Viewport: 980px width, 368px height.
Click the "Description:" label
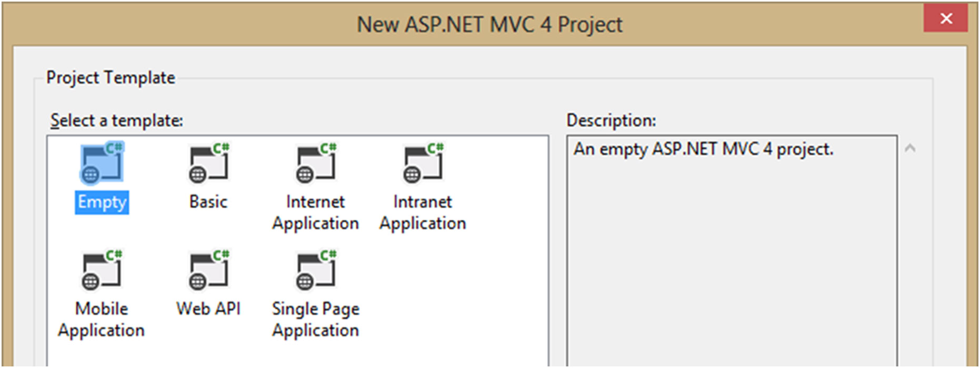tap(611, 121)
